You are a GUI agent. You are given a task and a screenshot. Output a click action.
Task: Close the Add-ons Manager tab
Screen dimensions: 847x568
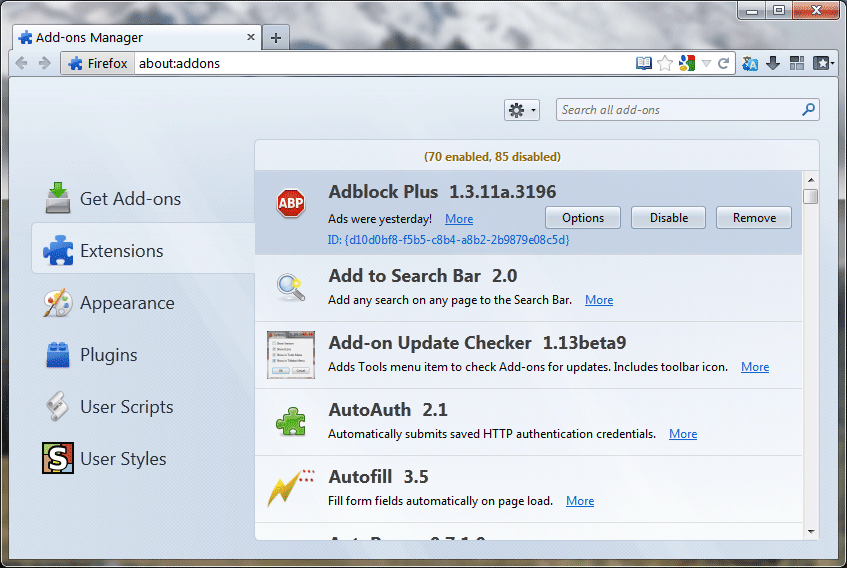click(x=251, y=37)
